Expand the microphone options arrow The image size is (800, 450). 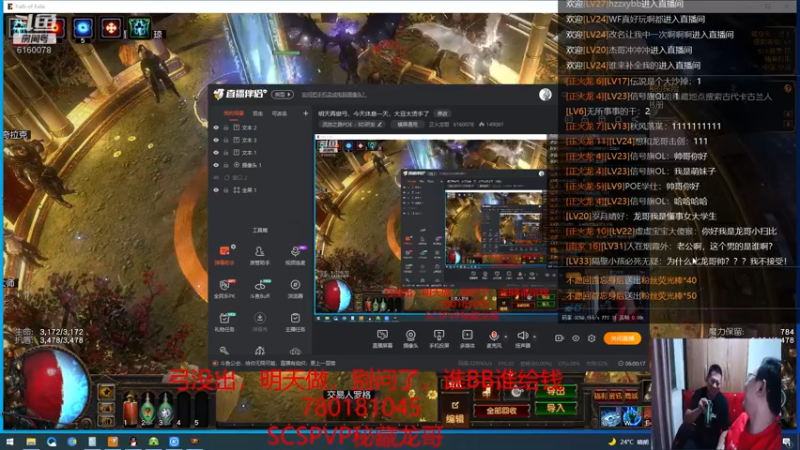pos(506,337)
